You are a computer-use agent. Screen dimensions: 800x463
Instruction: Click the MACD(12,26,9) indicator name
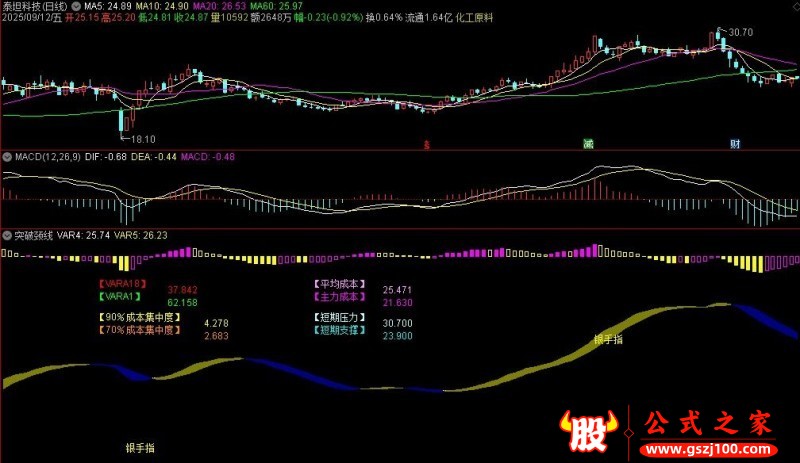click(x=48, y=157)
